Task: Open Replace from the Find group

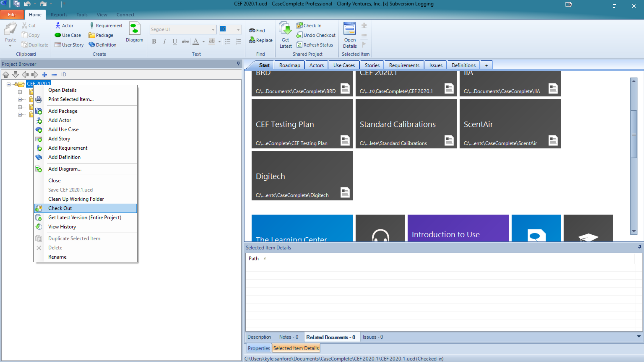Action: click(261, 40)
